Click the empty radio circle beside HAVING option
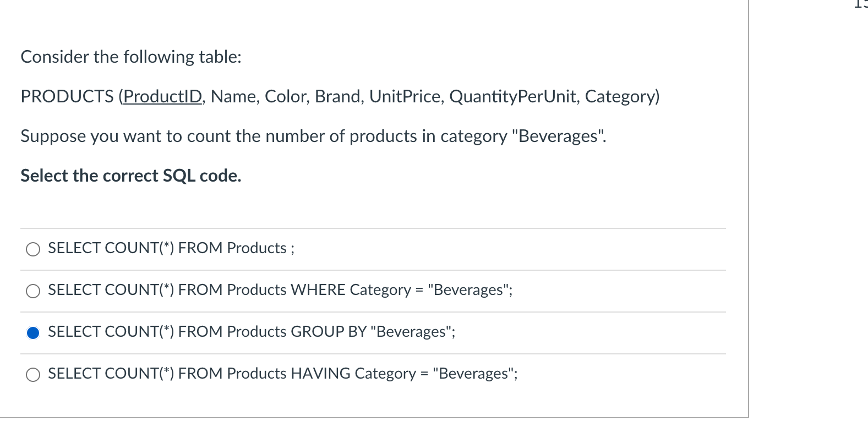This screenshot has height=432, width=868. (x=32, y=374)
